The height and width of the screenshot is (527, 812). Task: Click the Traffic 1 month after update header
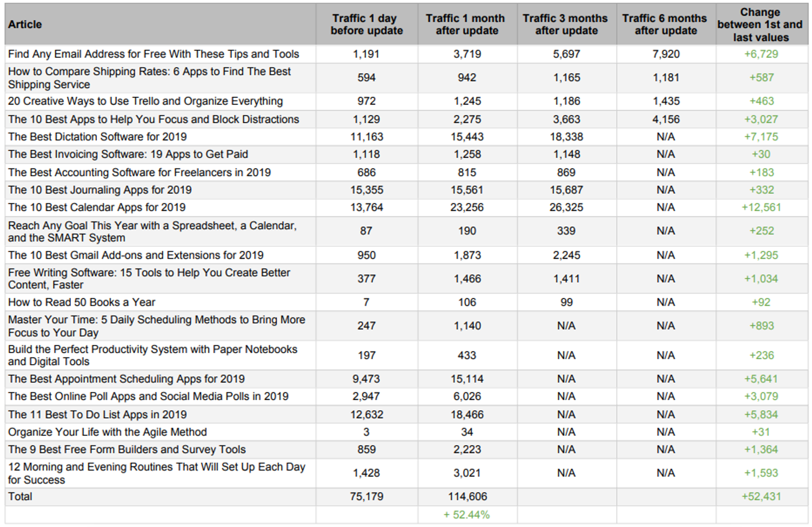tap(467, 24)
